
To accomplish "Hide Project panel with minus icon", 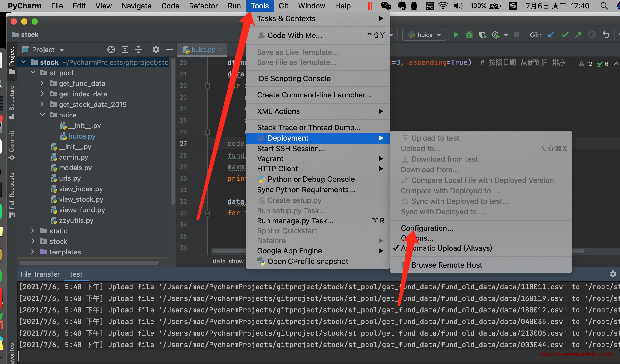I will click(x=170, y=50).
